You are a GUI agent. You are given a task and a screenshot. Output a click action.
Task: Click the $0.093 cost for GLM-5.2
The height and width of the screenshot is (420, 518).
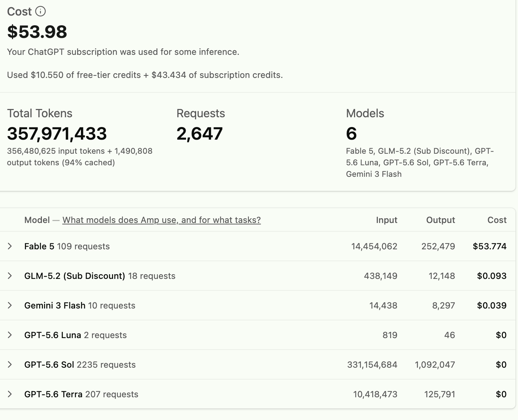[x=492, y=276]
